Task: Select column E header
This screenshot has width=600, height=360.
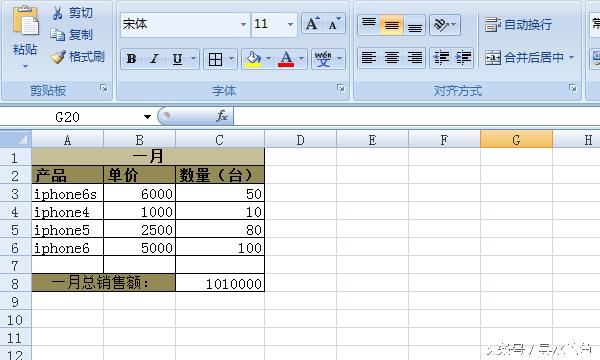Action: [x=372, y=140]
